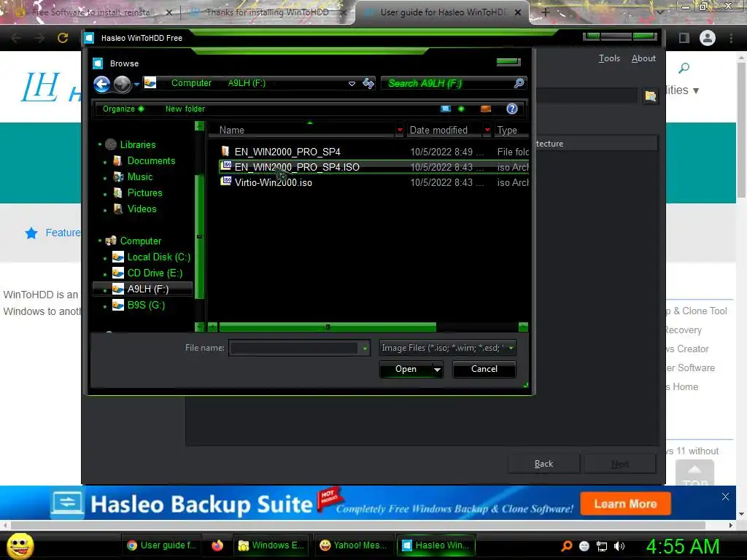Open a new browser tab
This screenshot has height=560, width=747.
[x=546, y=12]
